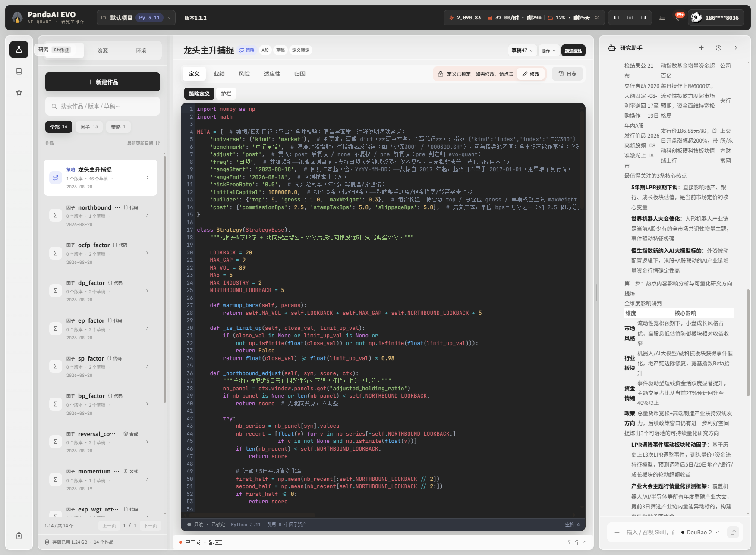Viewport: 756px width, 555px height.
Task: Expand the northbound_ factor item chevron
Action: [148, 216]
